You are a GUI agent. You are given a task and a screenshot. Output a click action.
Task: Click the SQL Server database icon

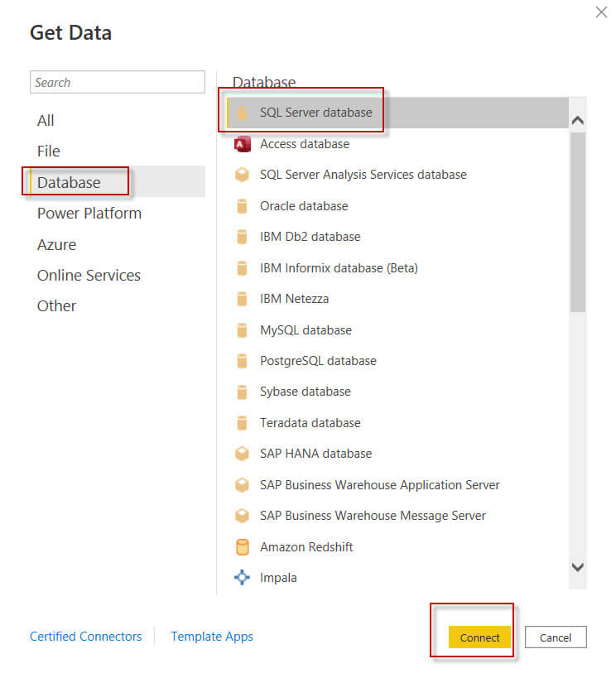[243, 113]
